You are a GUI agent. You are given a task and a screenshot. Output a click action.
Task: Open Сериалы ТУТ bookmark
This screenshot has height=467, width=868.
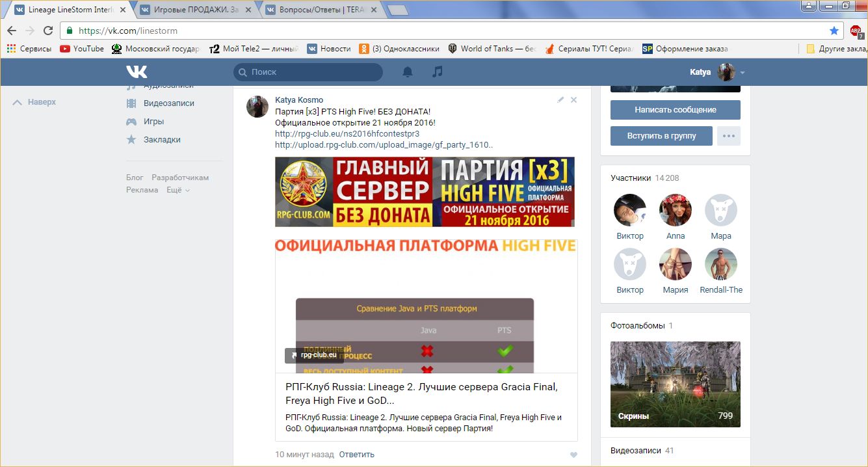coord(588,48)
